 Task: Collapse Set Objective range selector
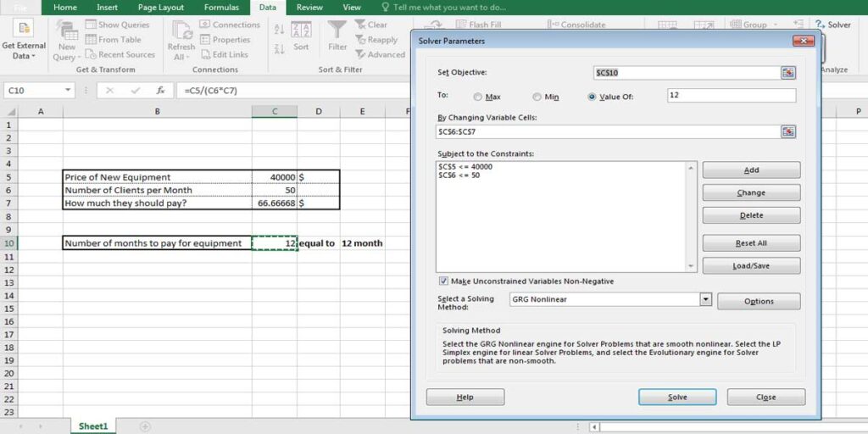788,73
